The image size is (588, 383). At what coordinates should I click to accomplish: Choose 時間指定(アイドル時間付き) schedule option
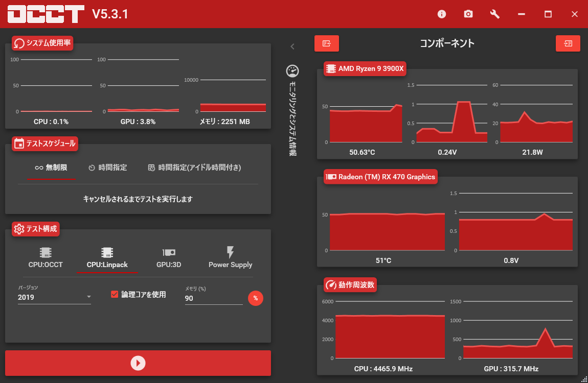click(x=194, y=167)
